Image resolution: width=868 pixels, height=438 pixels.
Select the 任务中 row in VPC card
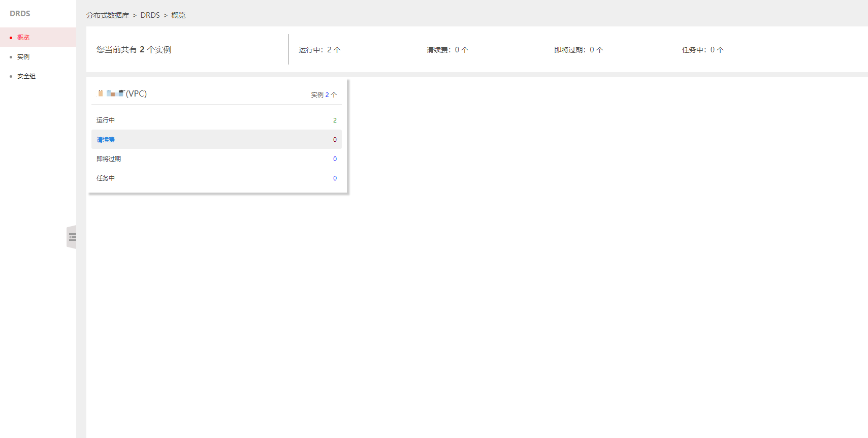coord(216,178)
